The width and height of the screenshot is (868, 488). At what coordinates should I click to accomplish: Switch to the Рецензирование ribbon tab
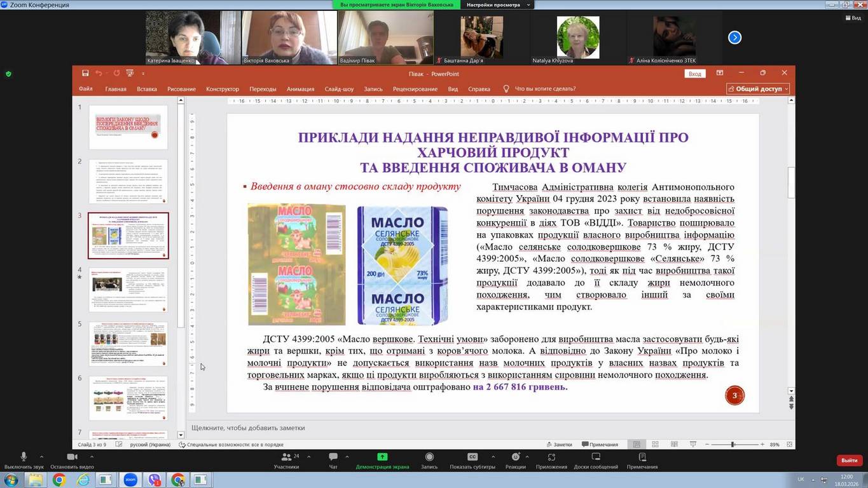tap(415, 89)
